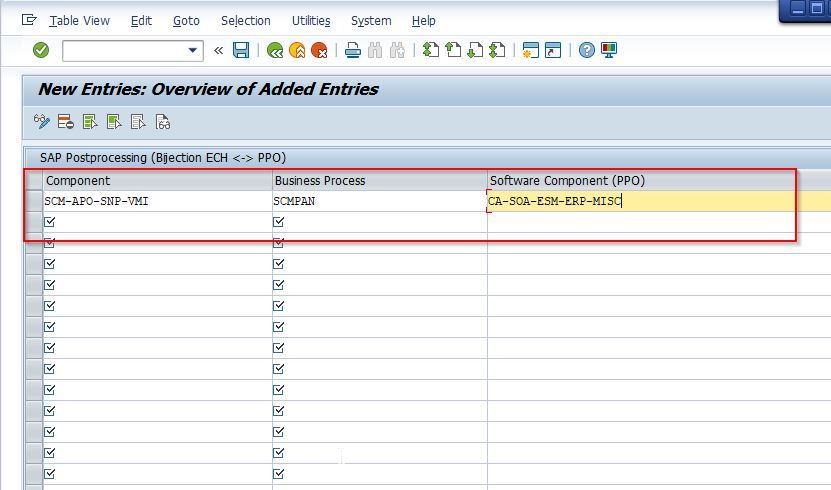This screenshot has height=490, width=831.
Task: Jump to Last Page icon
Action: coord(497,50)
